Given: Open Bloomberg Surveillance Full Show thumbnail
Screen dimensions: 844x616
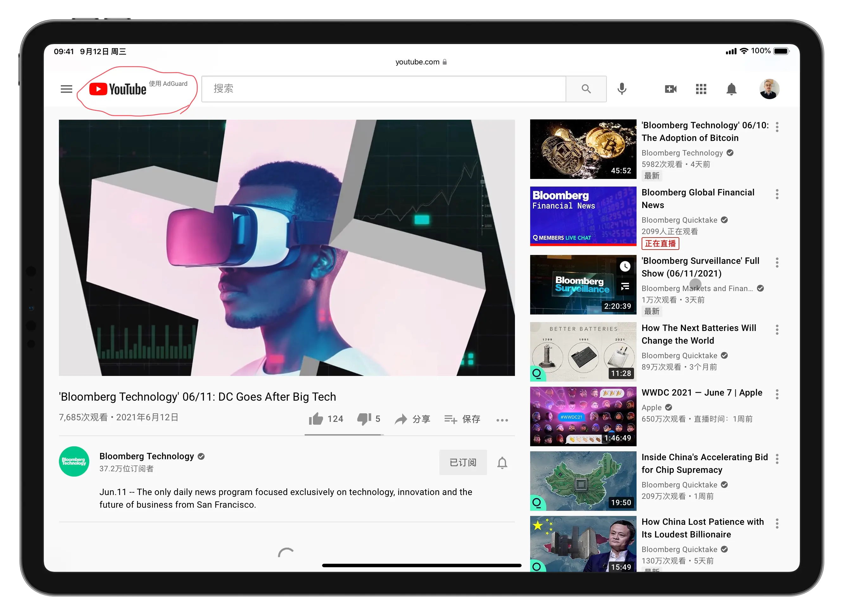Looking at the screenshot, I should (583, 284).
